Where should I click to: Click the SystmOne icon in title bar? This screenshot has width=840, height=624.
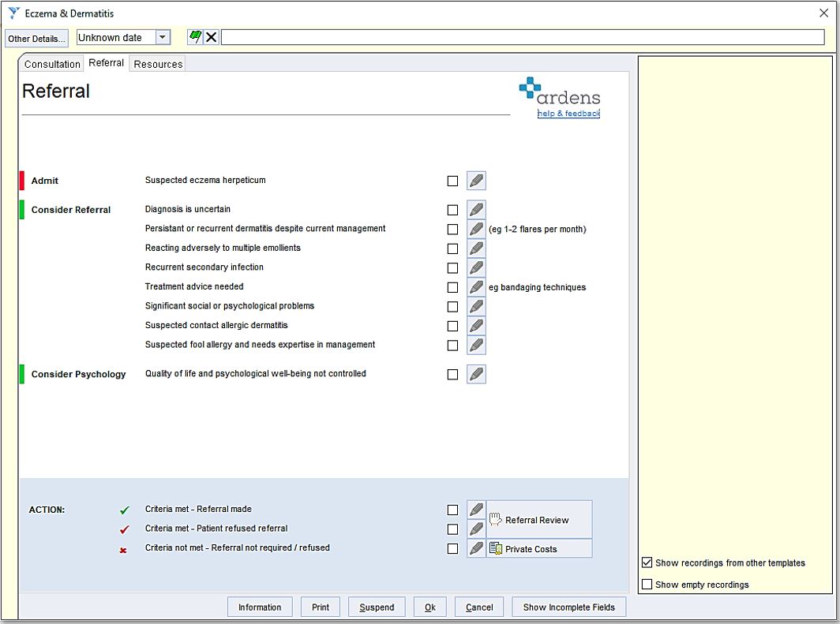pyautogui.click(x=13, y=13)
